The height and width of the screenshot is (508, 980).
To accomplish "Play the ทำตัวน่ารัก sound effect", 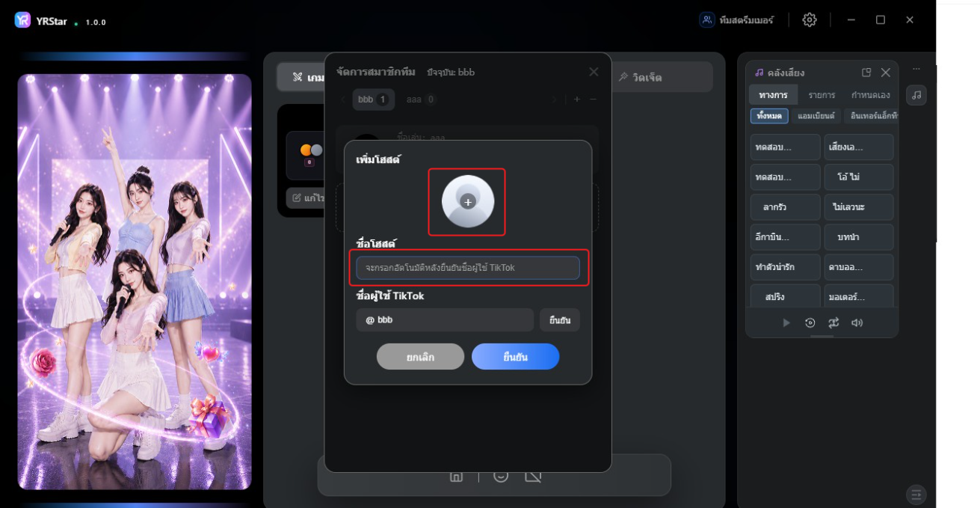I will [x=785, y=267].
